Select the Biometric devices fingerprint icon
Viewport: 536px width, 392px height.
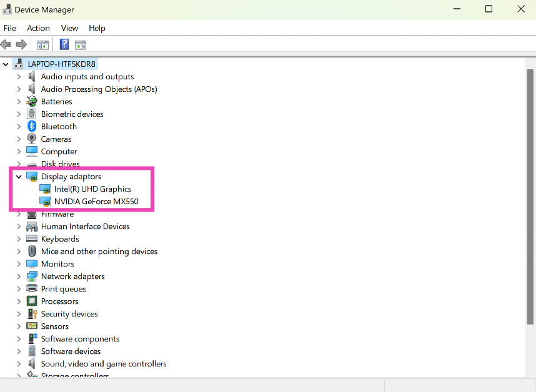(x=32, y=114)
